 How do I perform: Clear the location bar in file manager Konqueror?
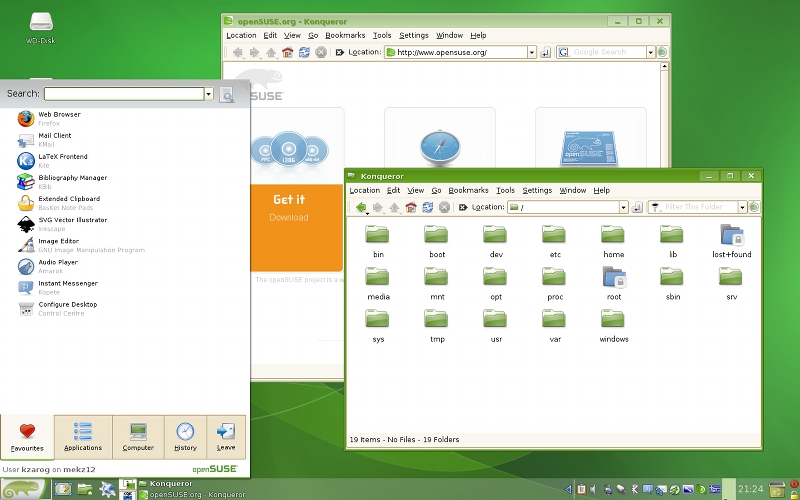pos(463,207)
